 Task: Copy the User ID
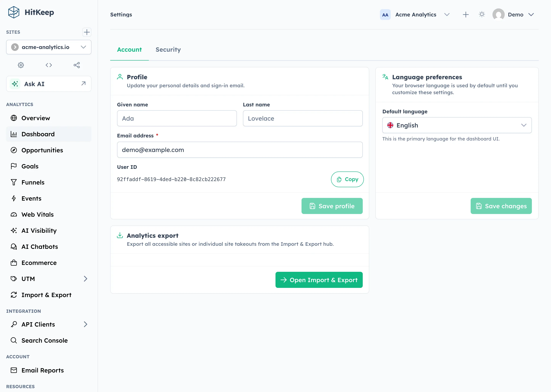point(347,179)
